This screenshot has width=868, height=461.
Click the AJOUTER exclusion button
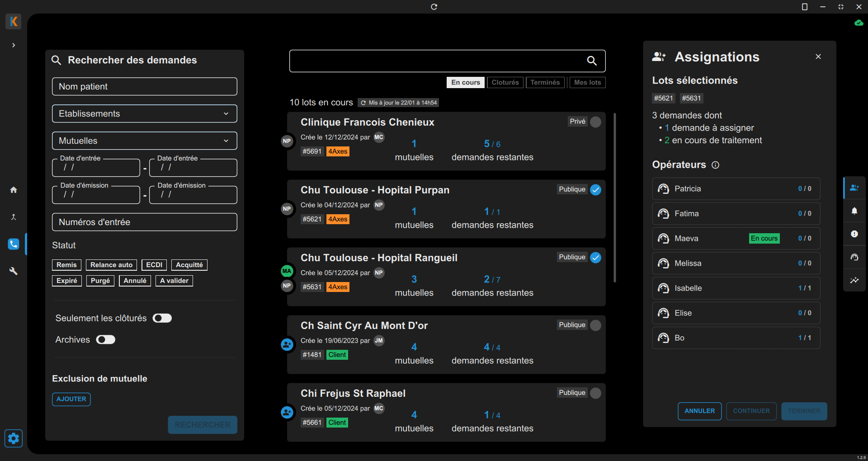tap(71, 399)
